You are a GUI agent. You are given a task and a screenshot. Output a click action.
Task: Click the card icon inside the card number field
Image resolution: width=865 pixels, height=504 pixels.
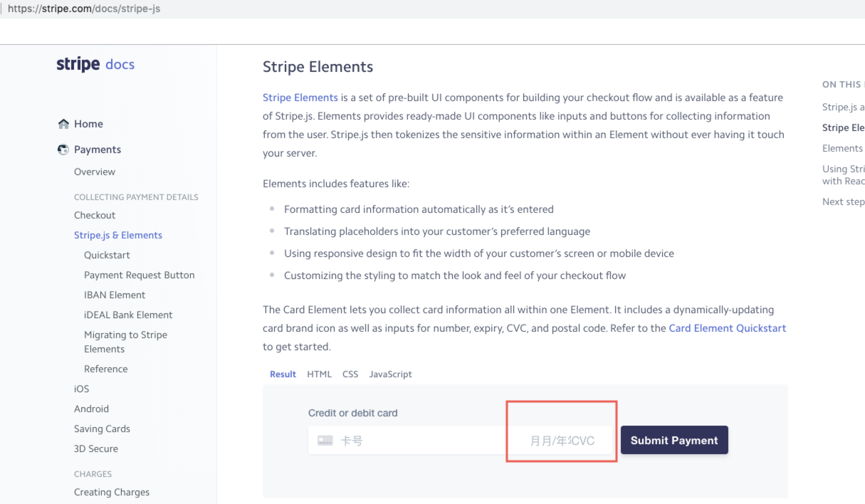(x=325, y=440)
